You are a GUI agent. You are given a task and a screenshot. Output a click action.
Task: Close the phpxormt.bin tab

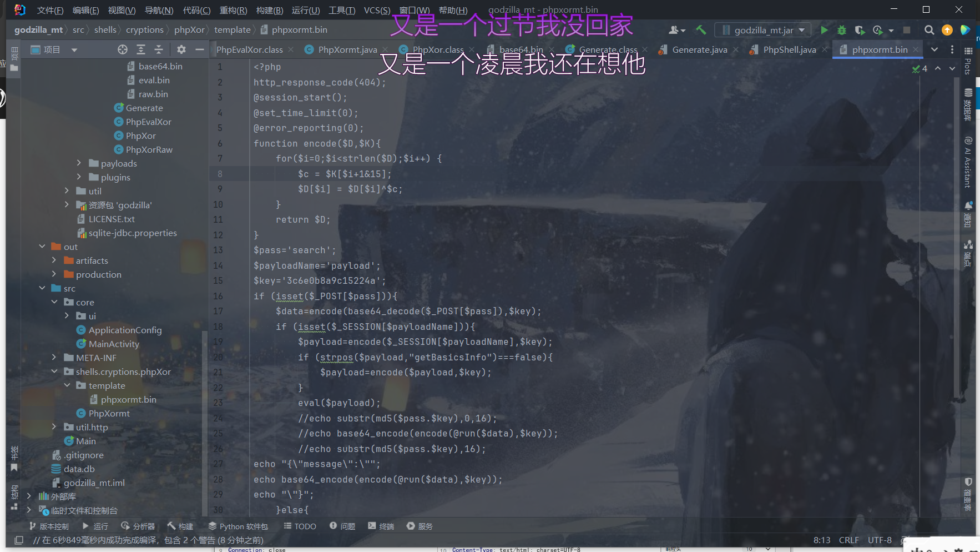click(x=916, y=49)
